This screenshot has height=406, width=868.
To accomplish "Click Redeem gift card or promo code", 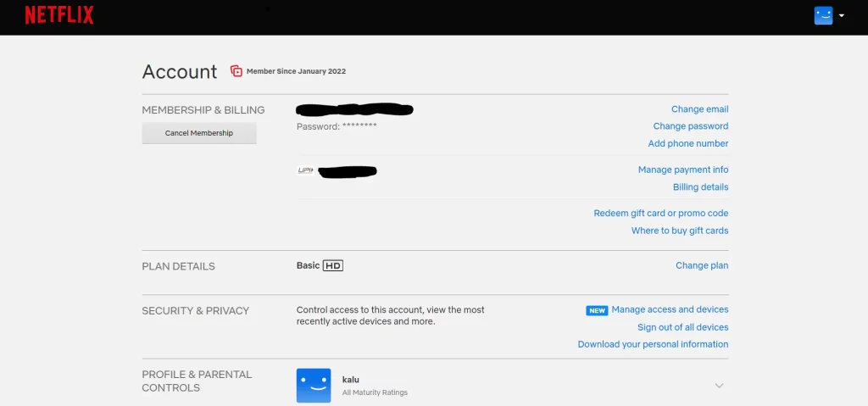I will click(661, 214).
